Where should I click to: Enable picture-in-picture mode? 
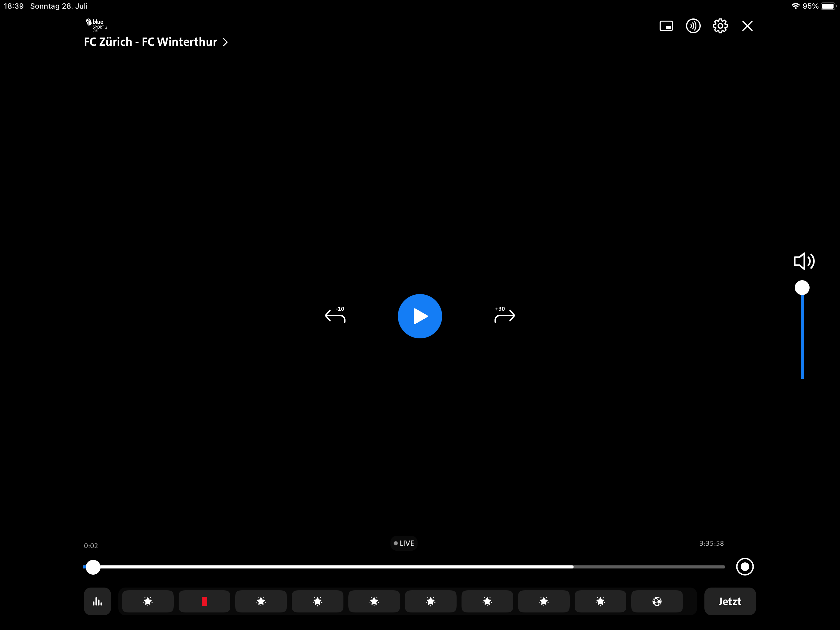666,26
